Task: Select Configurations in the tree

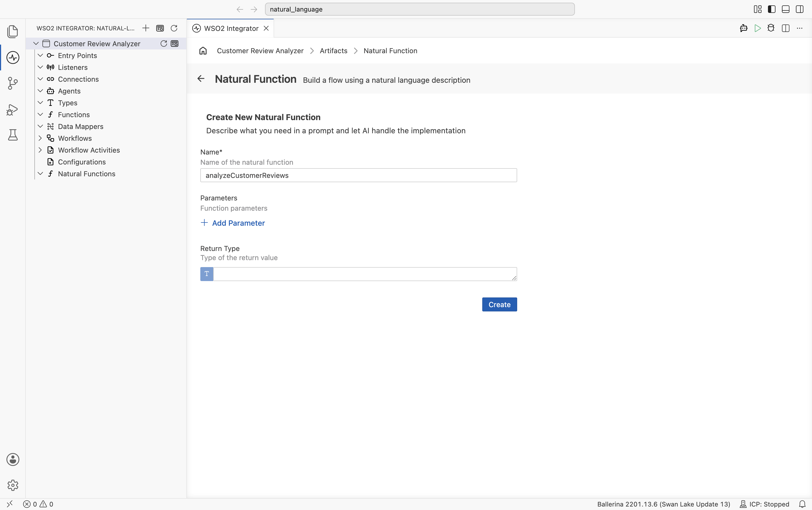Action: point(82,162)
